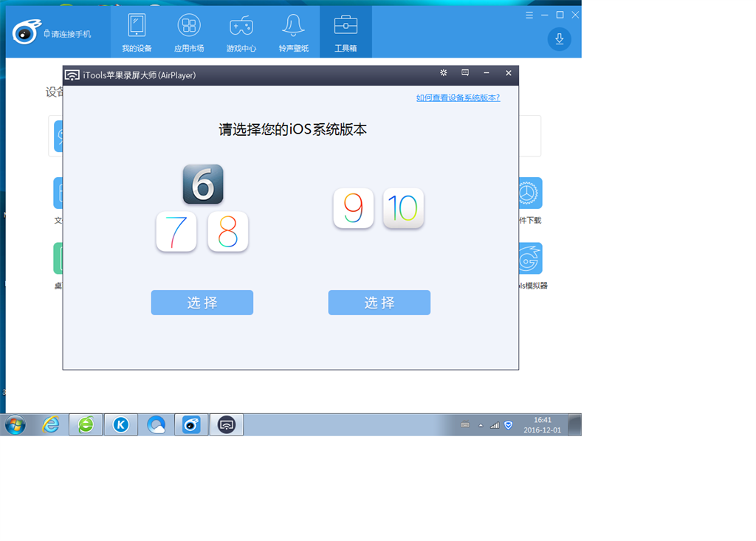Open AirPlayer settings gear icon
The width and height of the screenshot is (756, 541).
[444, 73]
